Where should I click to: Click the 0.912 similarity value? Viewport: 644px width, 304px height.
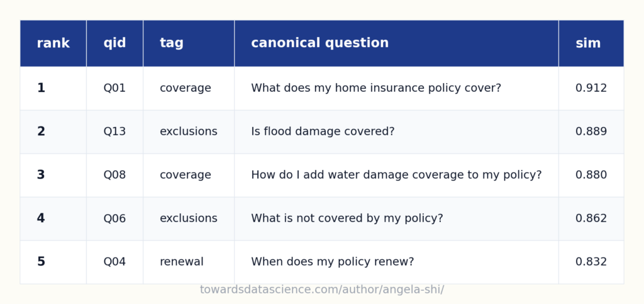[591, 88]
